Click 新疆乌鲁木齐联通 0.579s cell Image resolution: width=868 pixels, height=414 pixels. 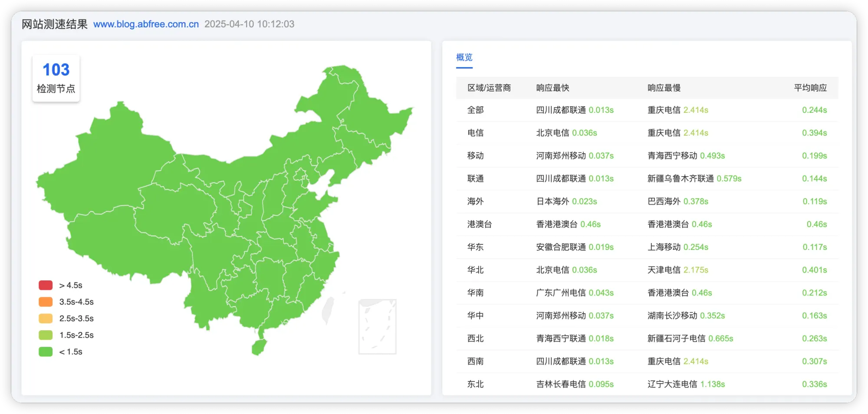pos(694,178)
